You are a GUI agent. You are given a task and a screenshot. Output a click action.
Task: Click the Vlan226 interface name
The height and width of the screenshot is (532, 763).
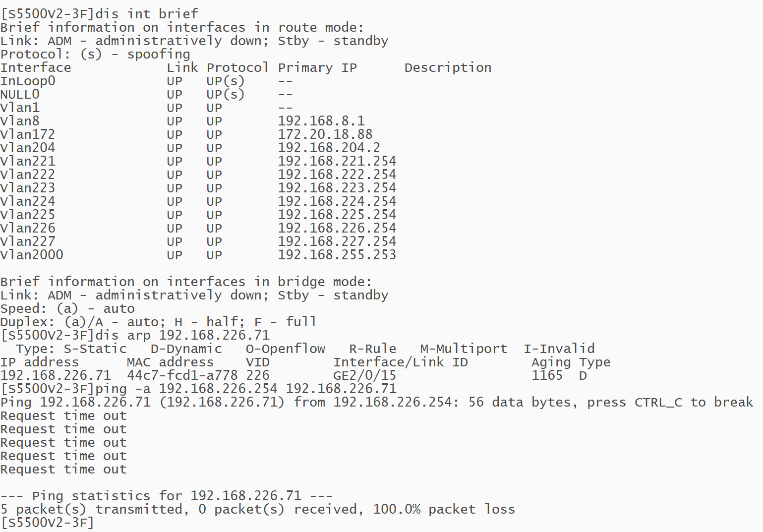(x=28, y=228)
